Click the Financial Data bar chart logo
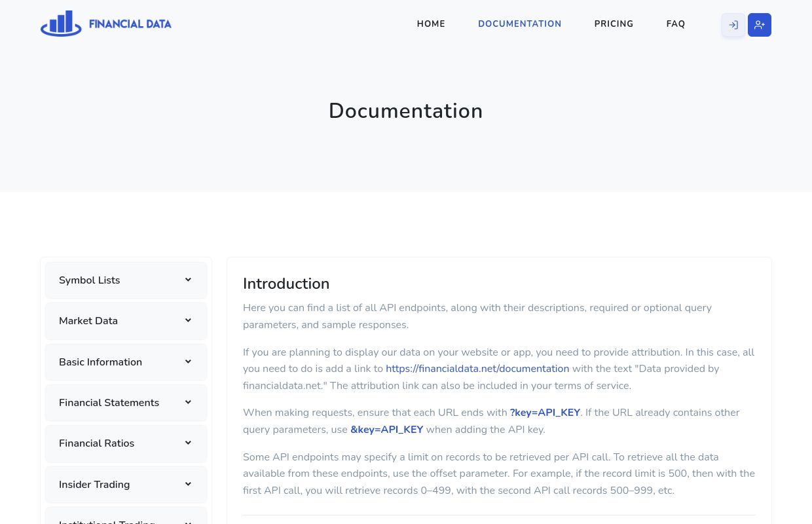 point(61,24)
